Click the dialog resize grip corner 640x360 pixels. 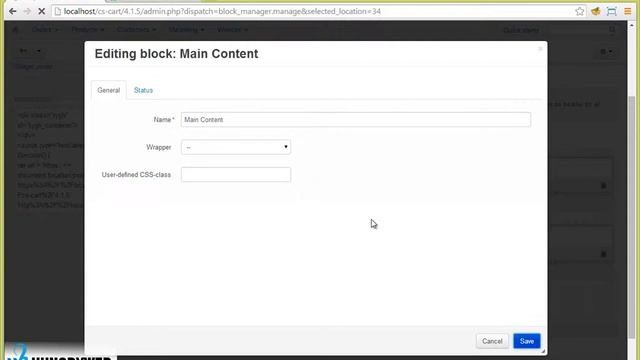543,351
